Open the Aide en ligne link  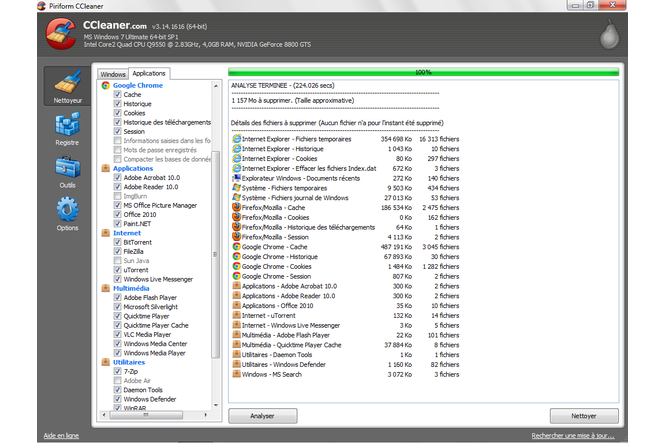coord(61,435)
